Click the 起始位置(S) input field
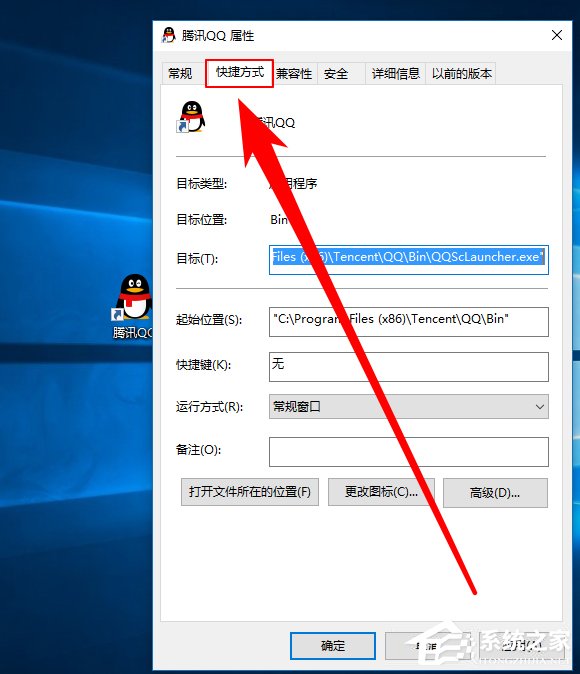The width and height of the screenshot is (580, 674). point(408,322)
